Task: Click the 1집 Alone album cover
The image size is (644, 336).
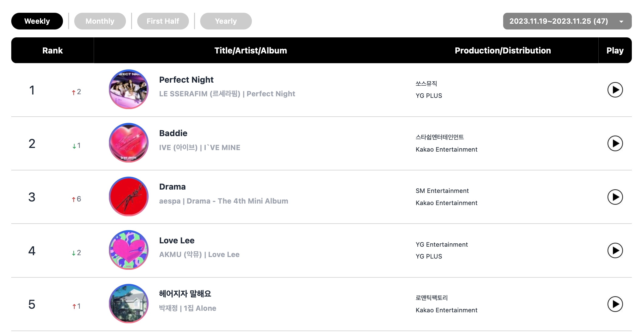Action: [x=129, y=303]
